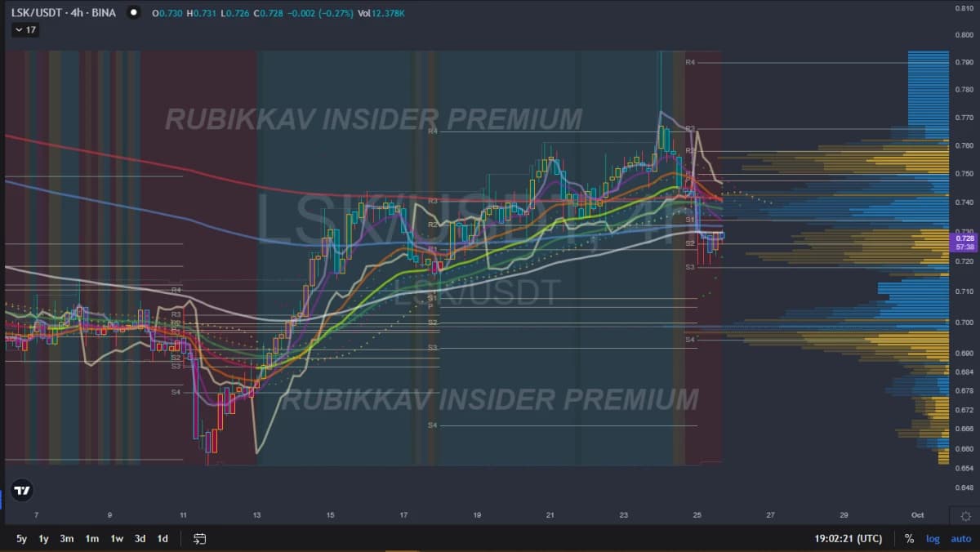Screen dimensions: 980x552
Task: Click the market status circle indicator
Action: (134, 13)
